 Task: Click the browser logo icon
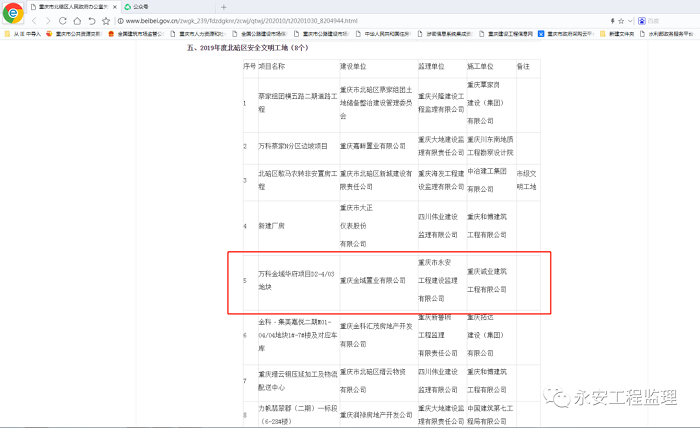13,13
